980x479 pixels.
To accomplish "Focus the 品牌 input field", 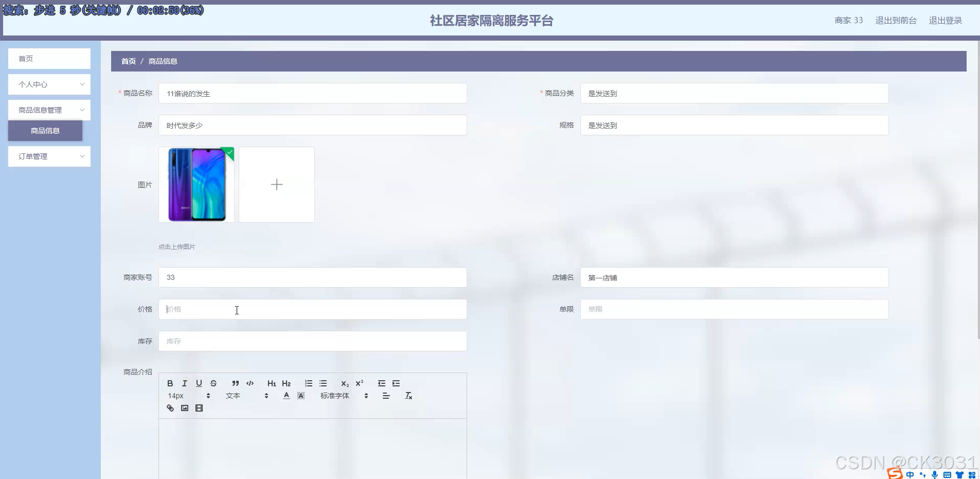I will (313, 125).
